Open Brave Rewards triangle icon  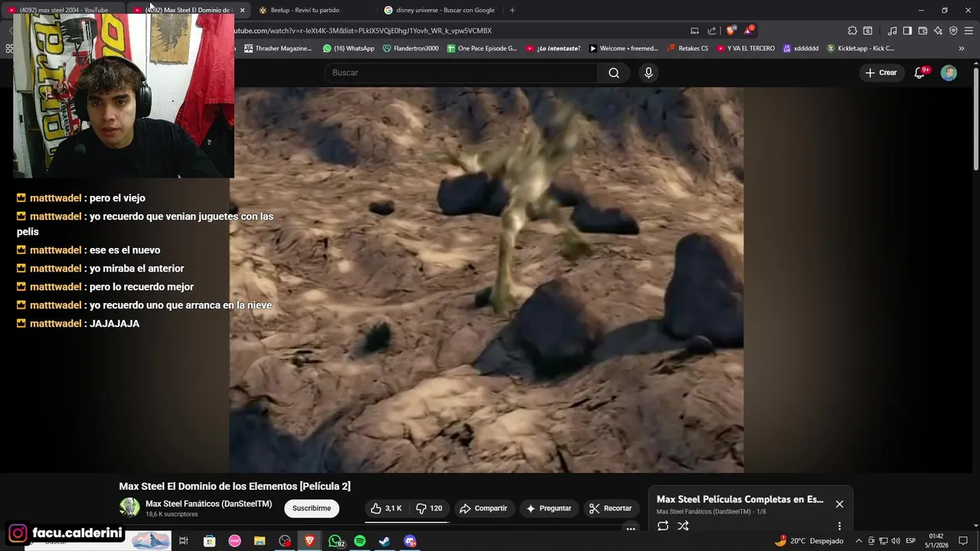tap(749, 31)
